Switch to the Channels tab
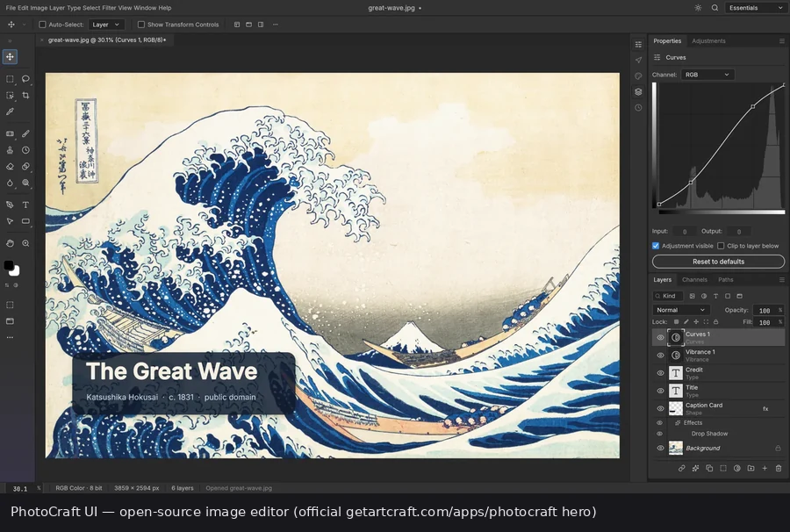790x532 pixels. [x=694, y=279]
